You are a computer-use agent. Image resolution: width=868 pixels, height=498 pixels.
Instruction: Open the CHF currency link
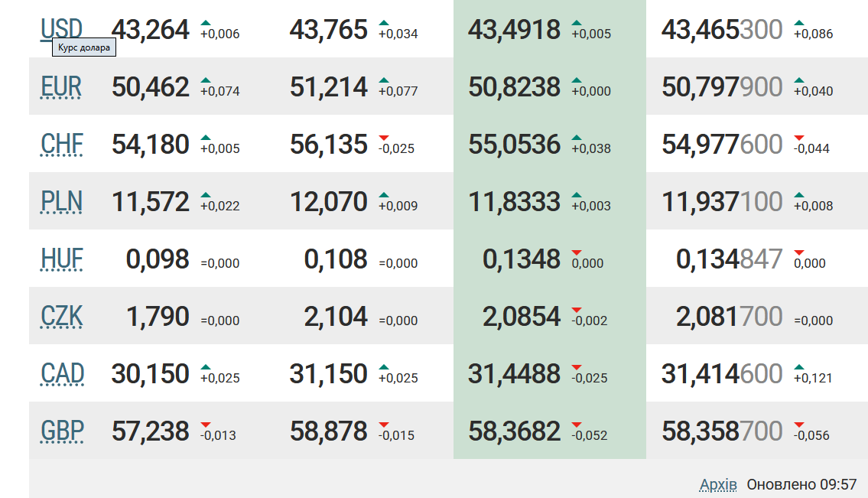(62, 144)
